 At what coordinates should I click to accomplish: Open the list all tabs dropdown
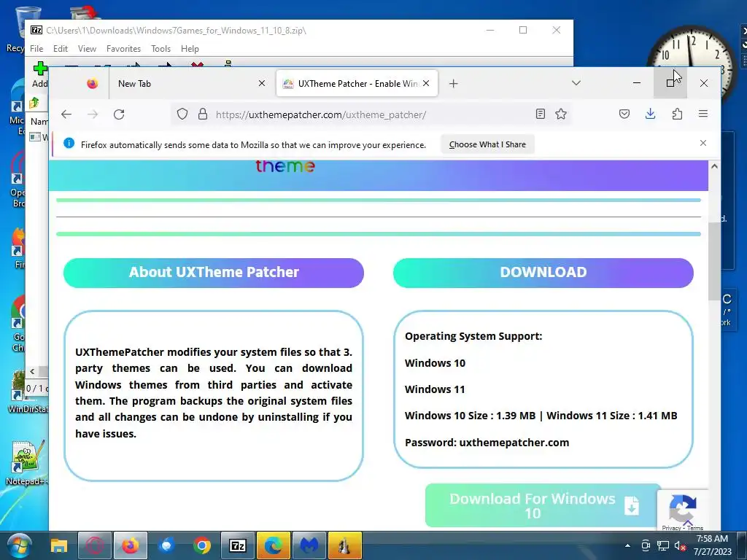(576, 83)
